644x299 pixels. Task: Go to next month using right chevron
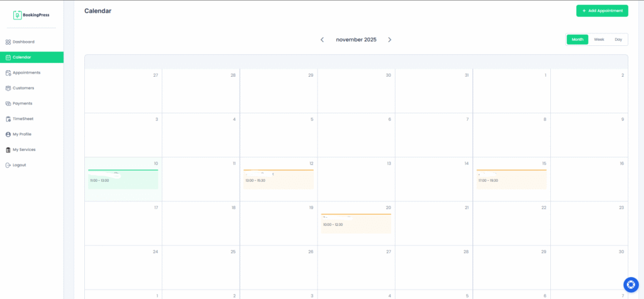(x=389, y=40)
